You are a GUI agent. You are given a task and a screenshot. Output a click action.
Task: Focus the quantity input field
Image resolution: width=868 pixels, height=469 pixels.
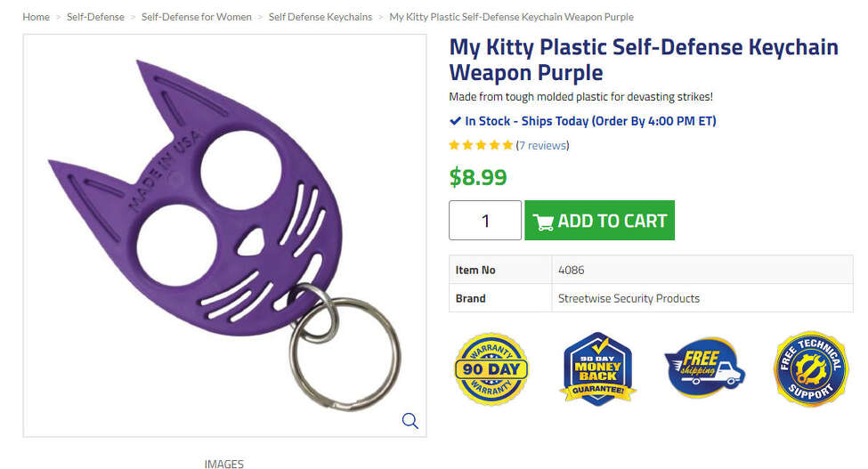coord(484,221)
